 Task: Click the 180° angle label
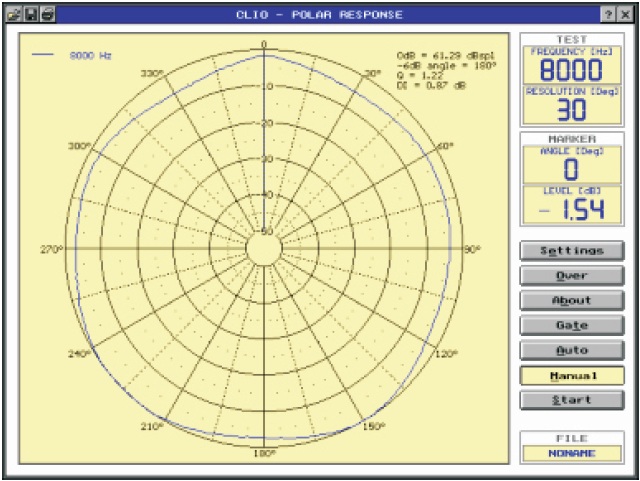click(264, 453)
